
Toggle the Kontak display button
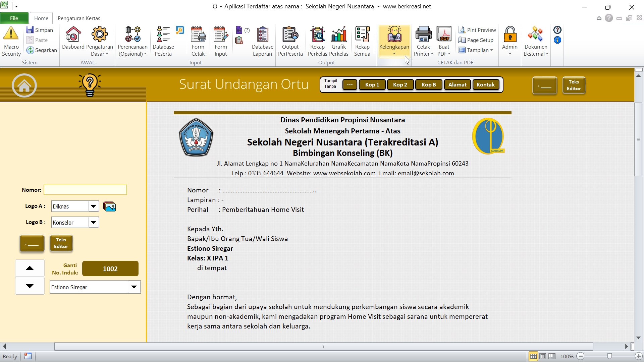click(485, 85)
